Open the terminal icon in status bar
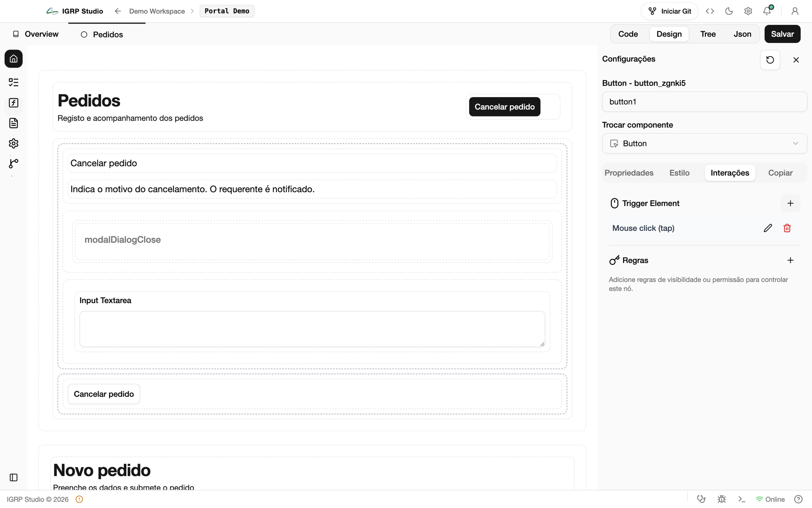 tap(742, 499)
